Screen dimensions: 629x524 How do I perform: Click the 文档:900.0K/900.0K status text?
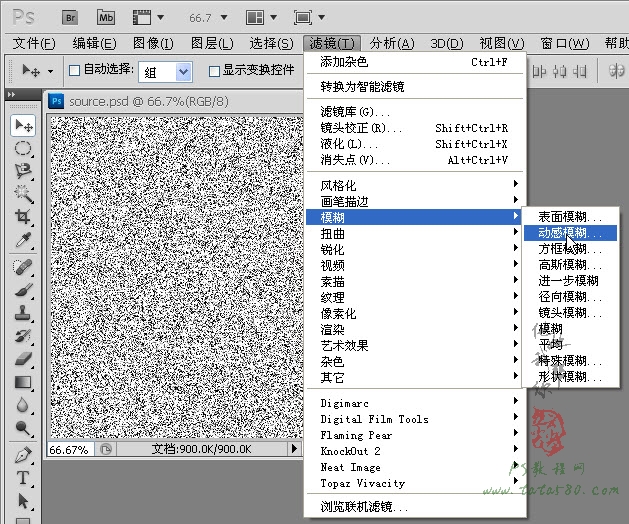point(201,449)
